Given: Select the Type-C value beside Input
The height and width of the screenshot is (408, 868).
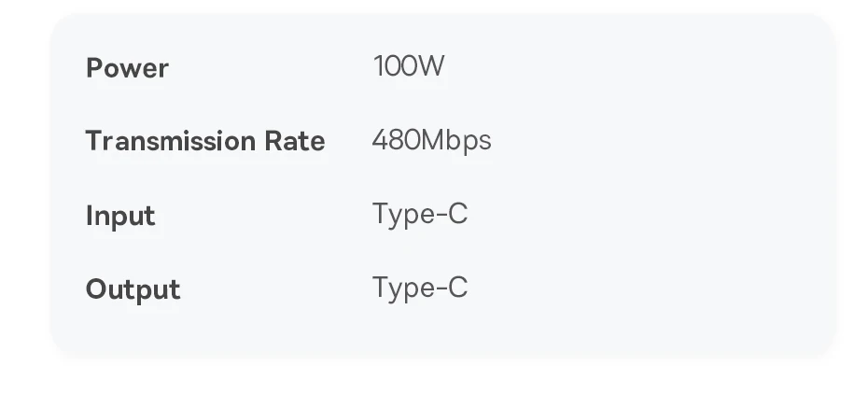Looking at the screenshot, I should pos(420,215).
